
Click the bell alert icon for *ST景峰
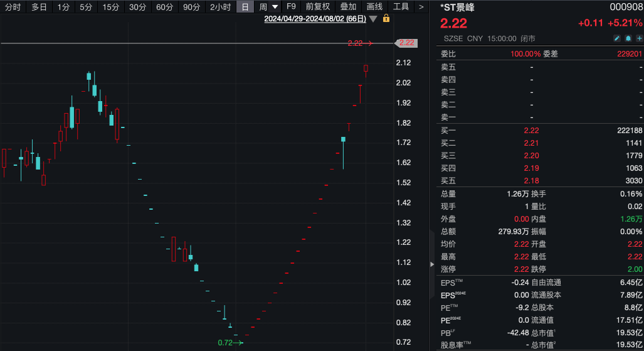(x=628, y=38)
